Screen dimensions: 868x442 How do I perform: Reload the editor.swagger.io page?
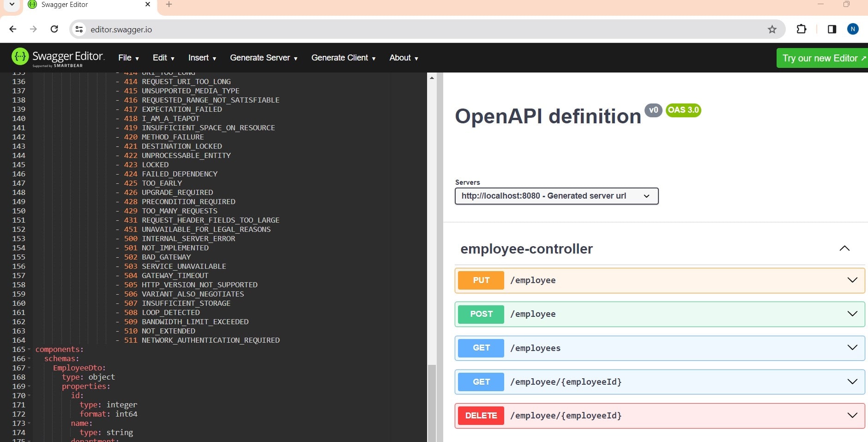coord(54,29)
